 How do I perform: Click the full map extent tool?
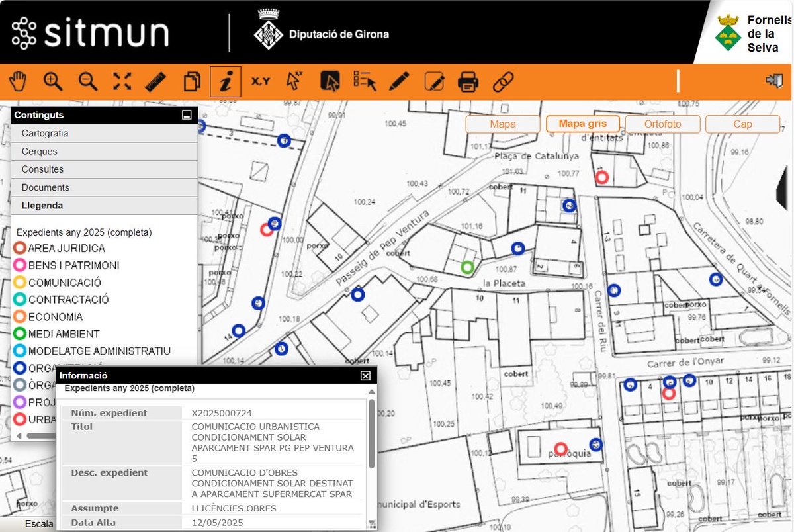coord(122,81)
